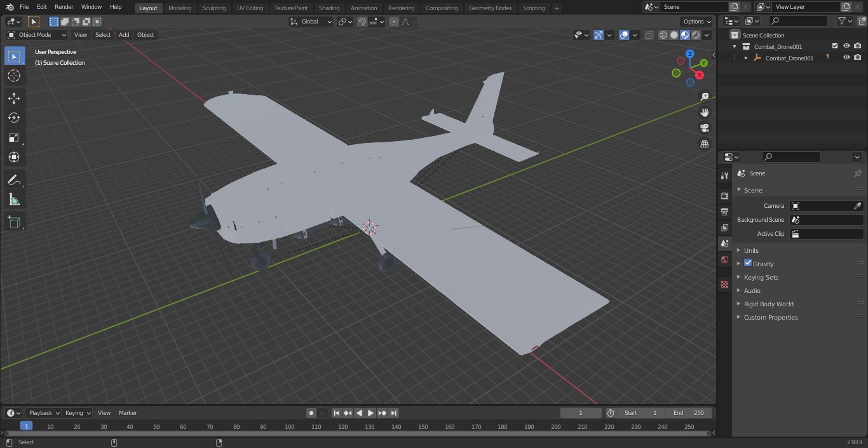Select the Move tool
The width and height of the screenshot is (868, 448).
[14, 98]
